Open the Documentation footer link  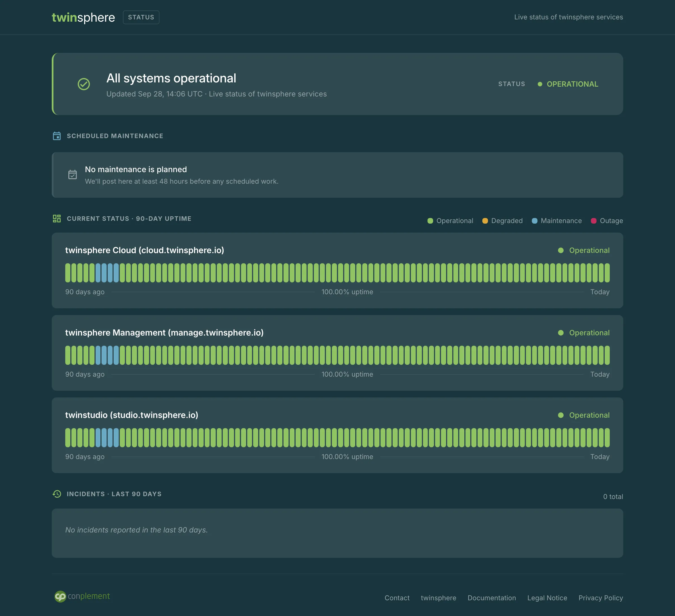tap(492, 598)
